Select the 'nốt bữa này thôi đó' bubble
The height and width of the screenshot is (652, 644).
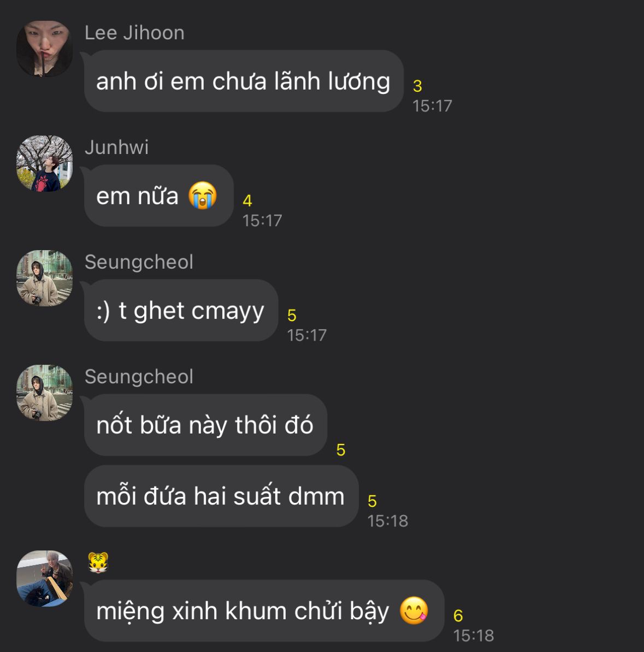click(x=205, y=425)
